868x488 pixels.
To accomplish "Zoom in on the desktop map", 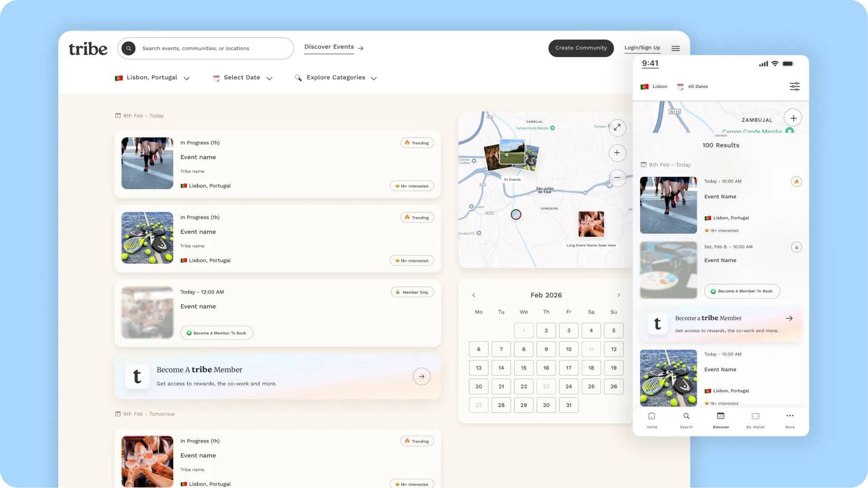I will click(x=617, y=153).
